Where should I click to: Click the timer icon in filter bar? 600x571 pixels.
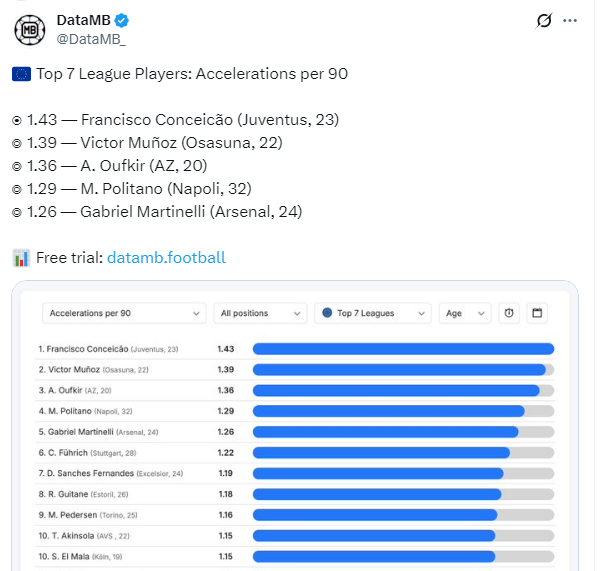click(509, 313)
